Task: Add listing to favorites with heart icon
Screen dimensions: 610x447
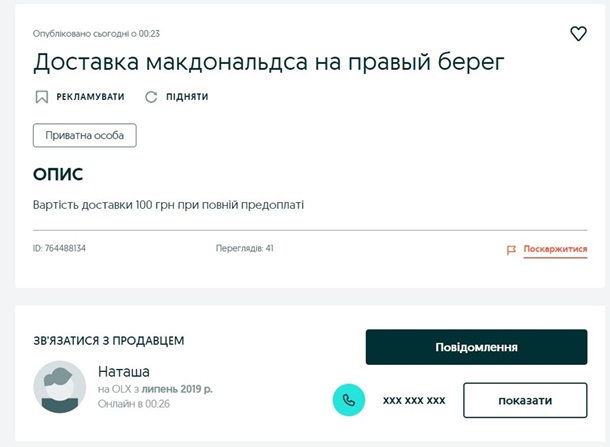Action: [x=578, y=33]
